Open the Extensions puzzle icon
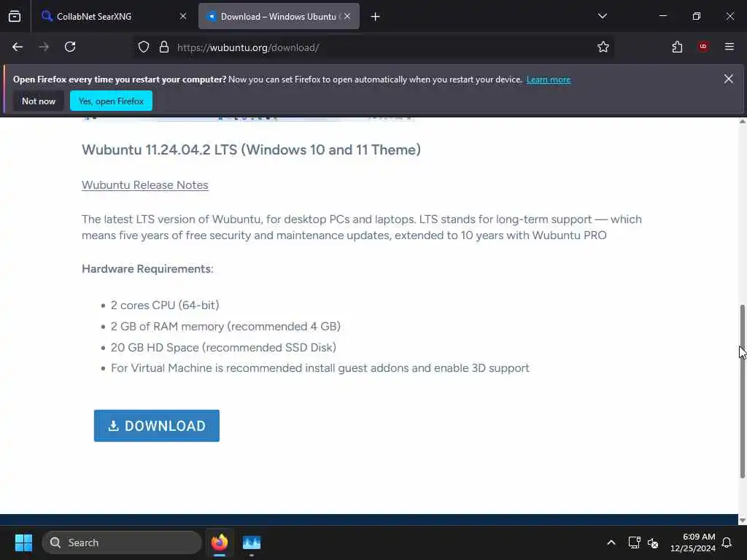This screenshot has height=560, width=747. click(x=677, y=47)
